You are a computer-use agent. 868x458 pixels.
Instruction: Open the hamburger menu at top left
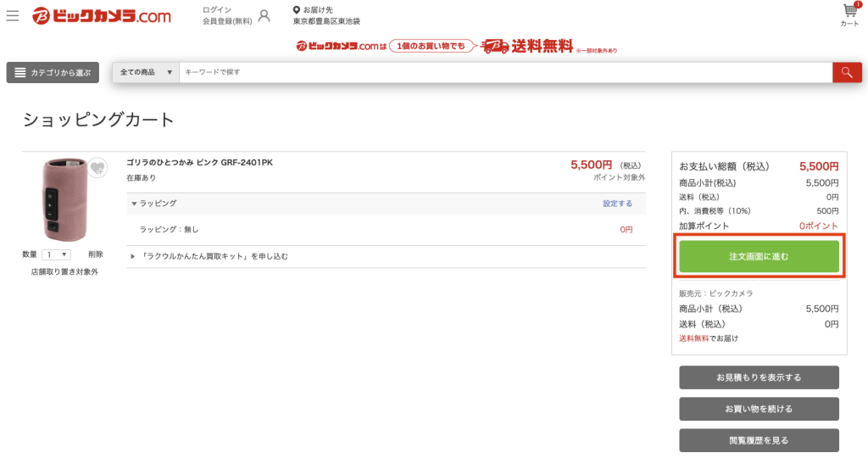click(13, 16)
